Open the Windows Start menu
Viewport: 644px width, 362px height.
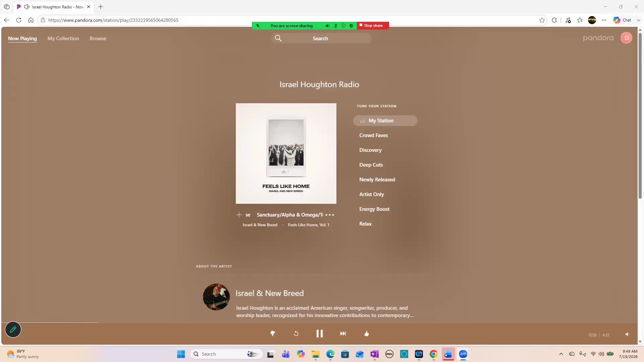tap(181, 354)
